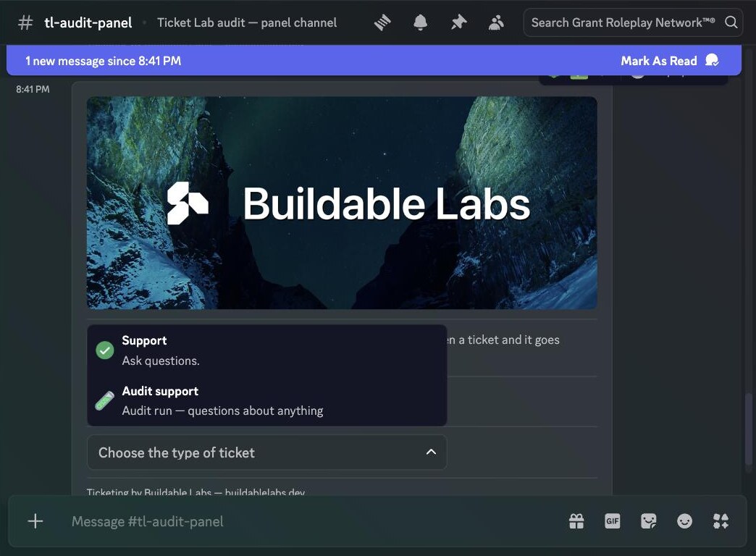Select the Audit support ticket option

point(266,400)
